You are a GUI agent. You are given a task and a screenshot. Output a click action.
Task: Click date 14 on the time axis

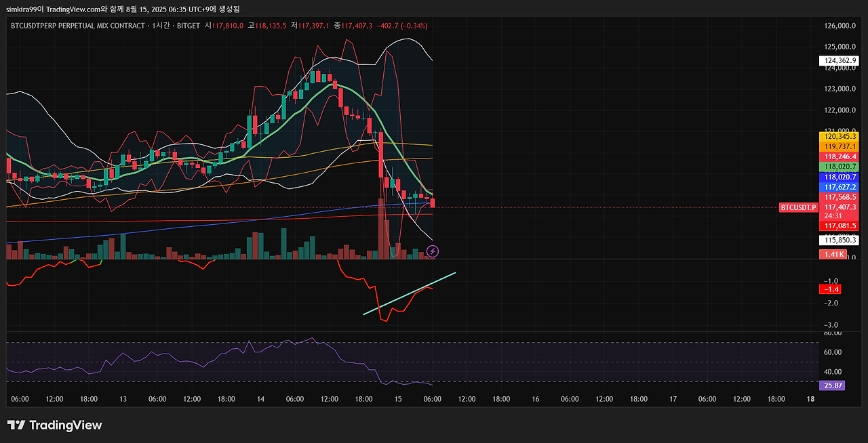pyautogui.click(x=260, y=400)
